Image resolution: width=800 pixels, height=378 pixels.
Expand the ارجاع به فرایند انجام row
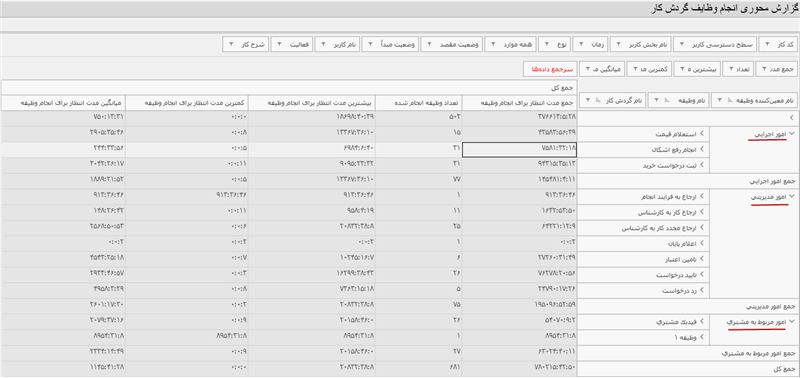702,196
